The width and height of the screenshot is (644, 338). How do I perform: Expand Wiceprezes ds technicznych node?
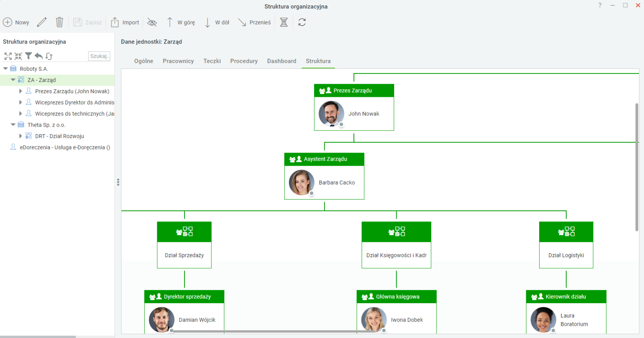point(21,113)
